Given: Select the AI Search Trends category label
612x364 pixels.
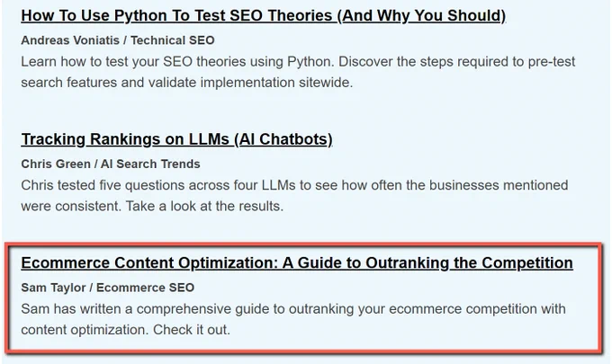Looking at the screenshot, I should coord(150,164).
